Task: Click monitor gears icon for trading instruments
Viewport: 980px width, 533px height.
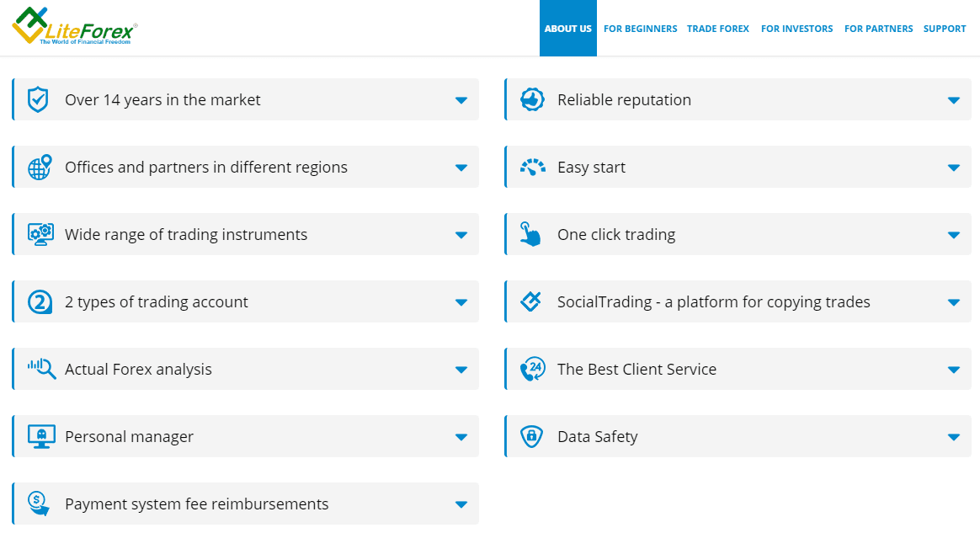Action: [40, 234]
